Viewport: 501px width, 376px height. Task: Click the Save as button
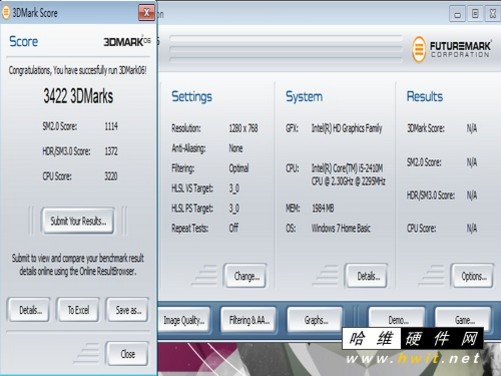pos(128,310)
